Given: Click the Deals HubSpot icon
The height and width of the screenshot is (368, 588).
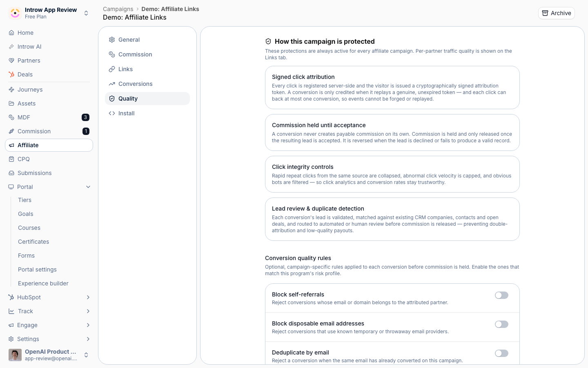Looking at the screenshot, I should (x=11, y=74).
